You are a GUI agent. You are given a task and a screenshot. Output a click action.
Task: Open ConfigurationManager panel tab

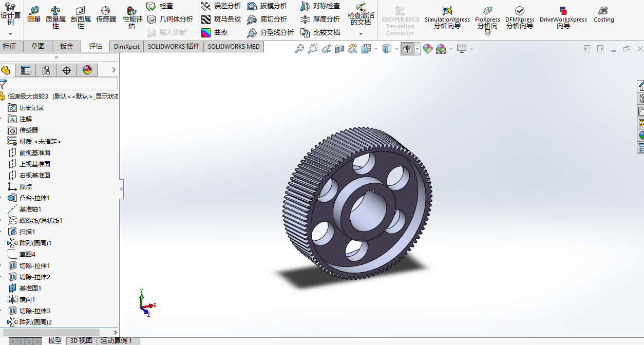pos(46,70)
